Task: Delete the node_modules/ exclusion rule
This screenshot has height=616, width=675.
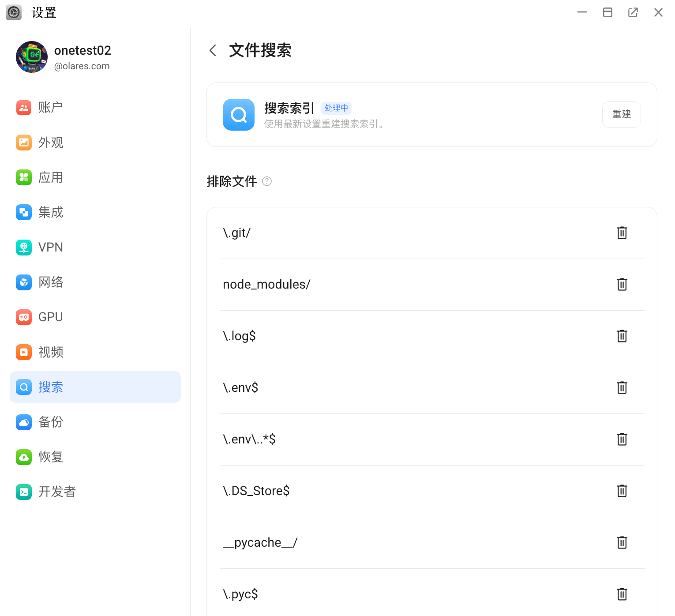Action: coord(622,285)
